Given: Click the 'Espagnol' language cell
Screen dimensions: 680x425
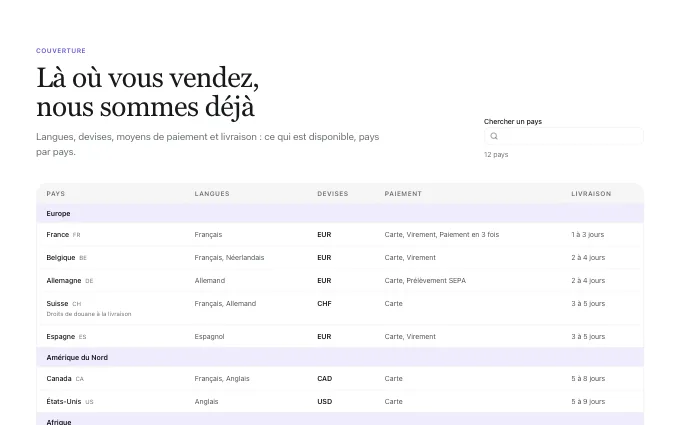Looking at the screenshot, I should 209,337.
